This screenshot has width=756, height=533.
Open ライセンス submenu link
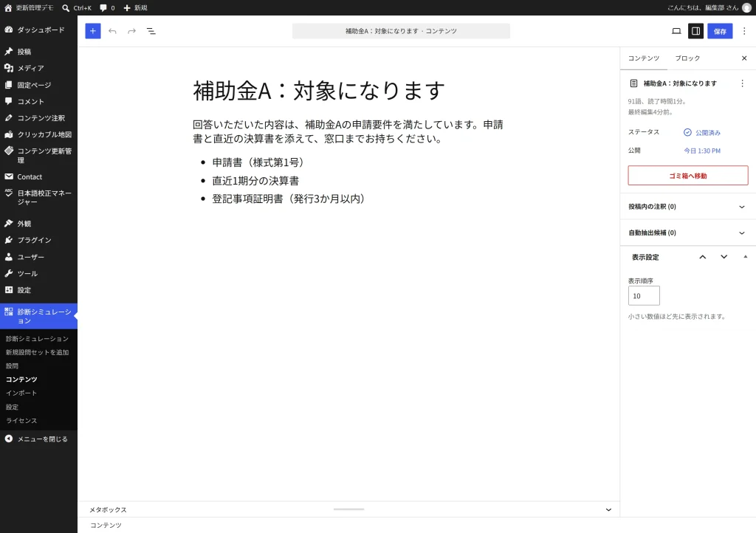(x=21, y=420)
